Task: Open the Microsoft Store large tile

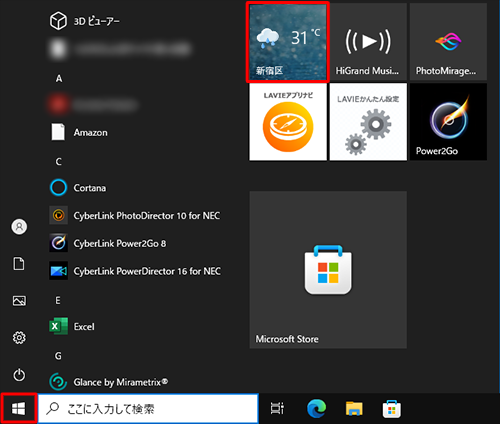Action: tap(328, 270)
